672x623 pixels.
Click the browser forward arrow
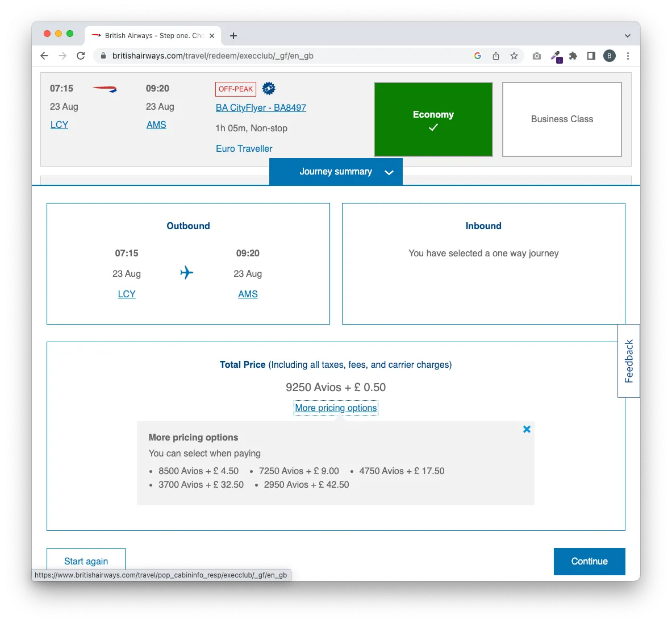(x=62, y=56)
